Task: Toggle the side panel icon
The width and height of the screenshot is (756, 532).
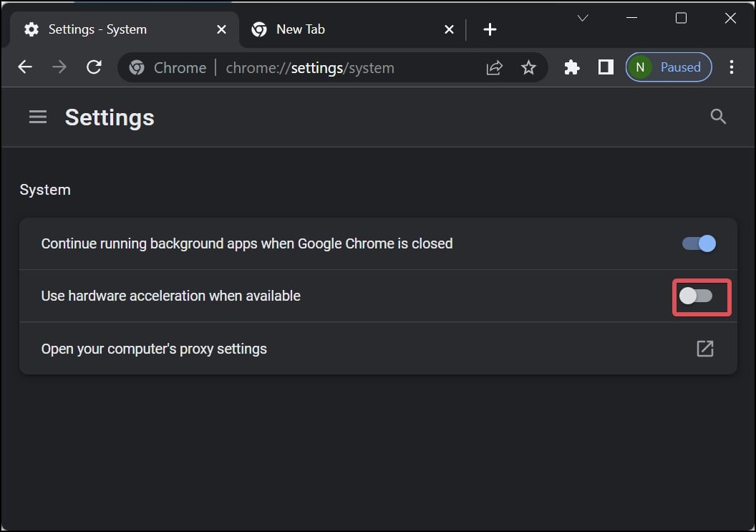Action: (606, 67)
